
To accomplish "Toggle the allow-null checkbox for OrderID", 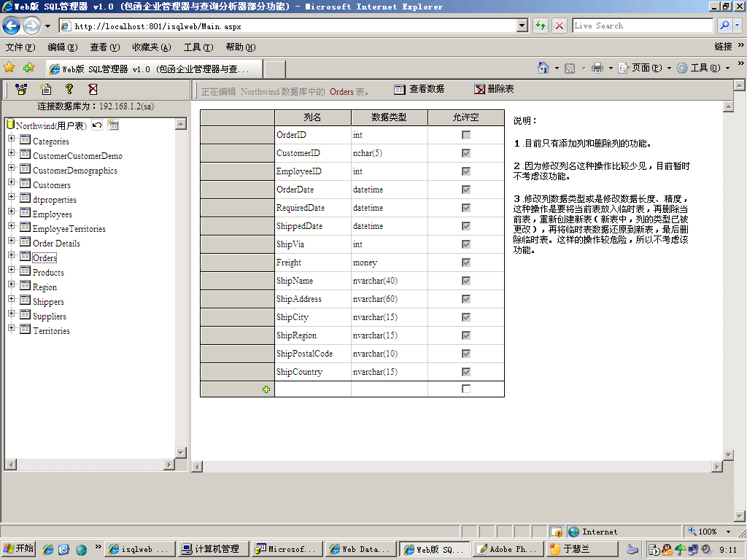I will [466, 135].
